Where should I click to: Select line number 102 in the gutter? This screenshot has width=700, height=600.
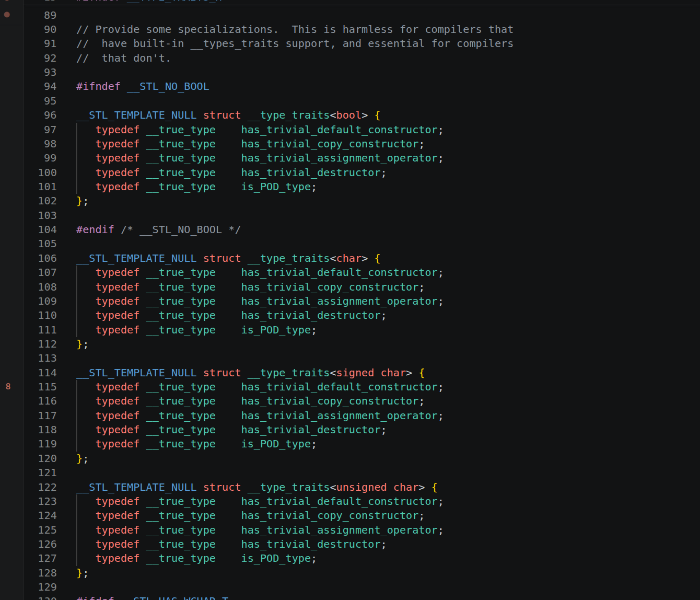coord(48,201)
